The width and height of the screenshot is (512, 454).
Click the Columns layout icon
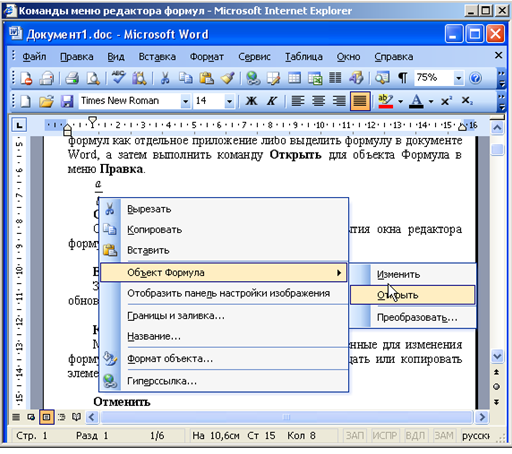[x=335, y=78]
